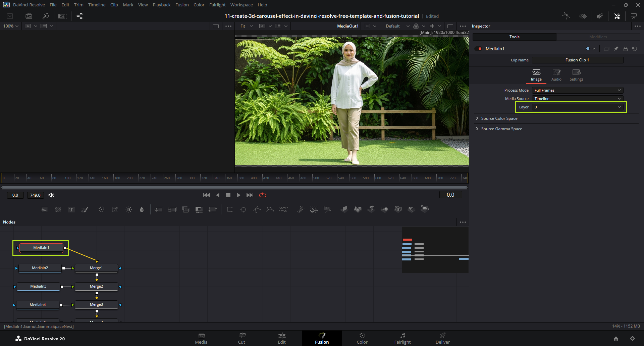
Task: Expand the Source Color Space section
Action: (499, 118)
